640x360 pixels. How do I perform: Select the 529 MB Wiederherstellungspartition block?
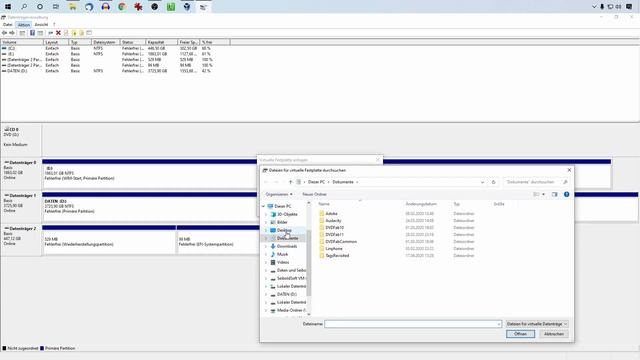coord(109,242)
